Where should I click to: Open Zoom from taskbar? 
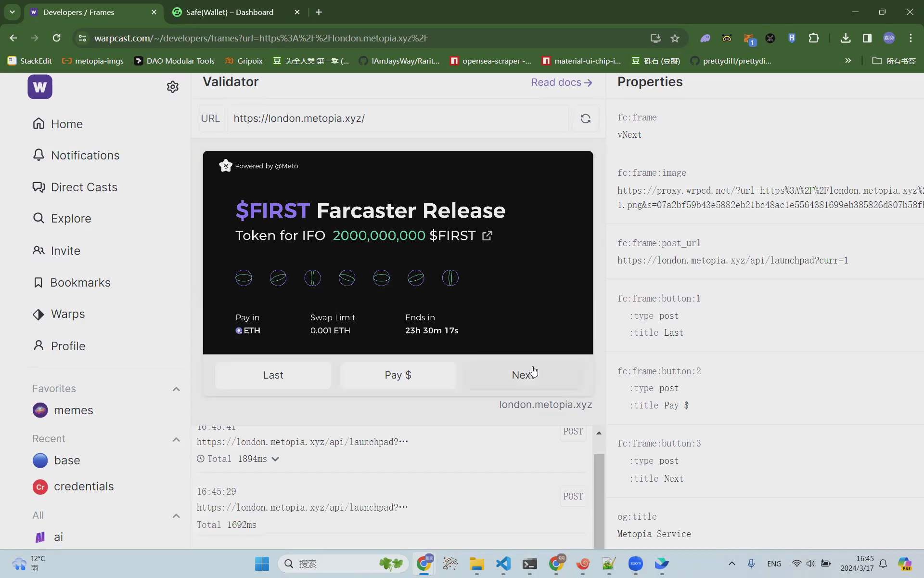coord(635,564)
